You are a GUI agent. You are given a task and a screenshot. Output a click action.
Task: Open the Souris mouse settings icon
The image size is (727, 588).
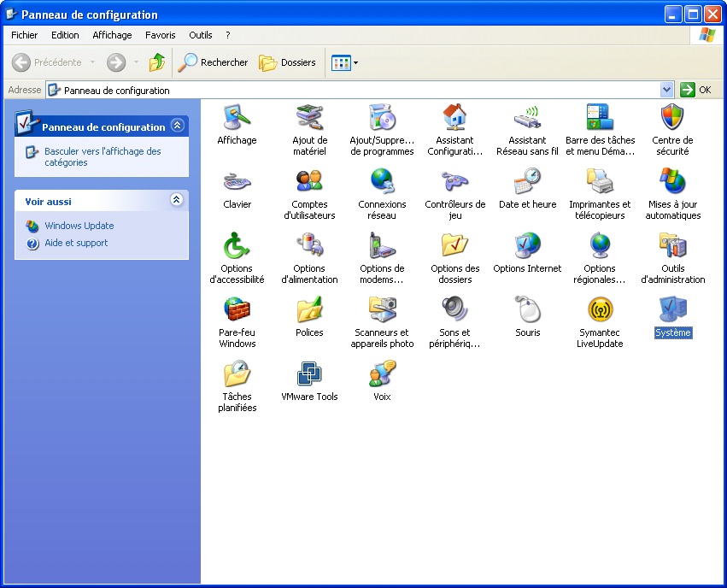click(527, 309)
